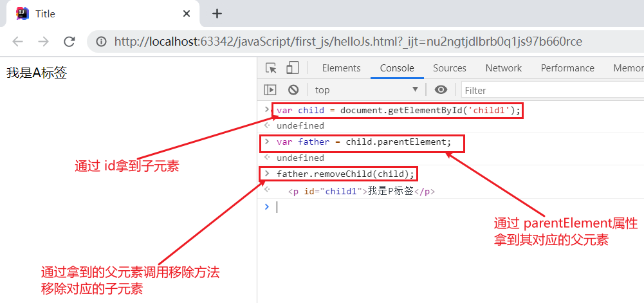This screenshot has height=303, width=644.
Task: Click the var father = child.parentElement; line
Action: (364, 142)
